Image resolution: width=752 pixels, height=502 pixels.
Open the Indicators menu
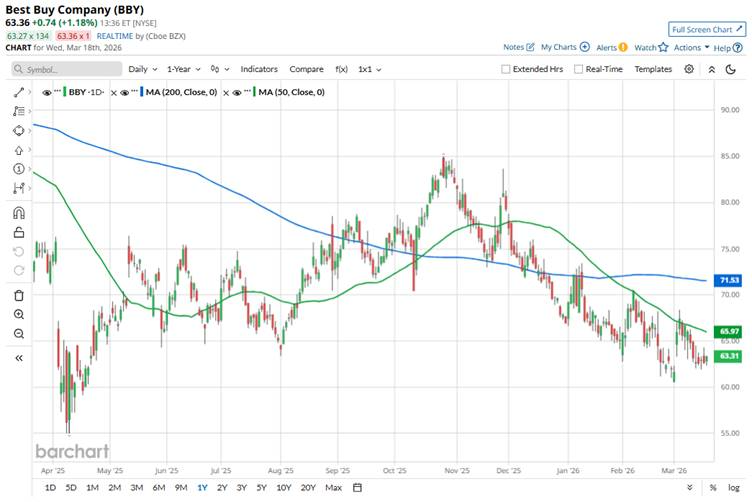point(259,69)
